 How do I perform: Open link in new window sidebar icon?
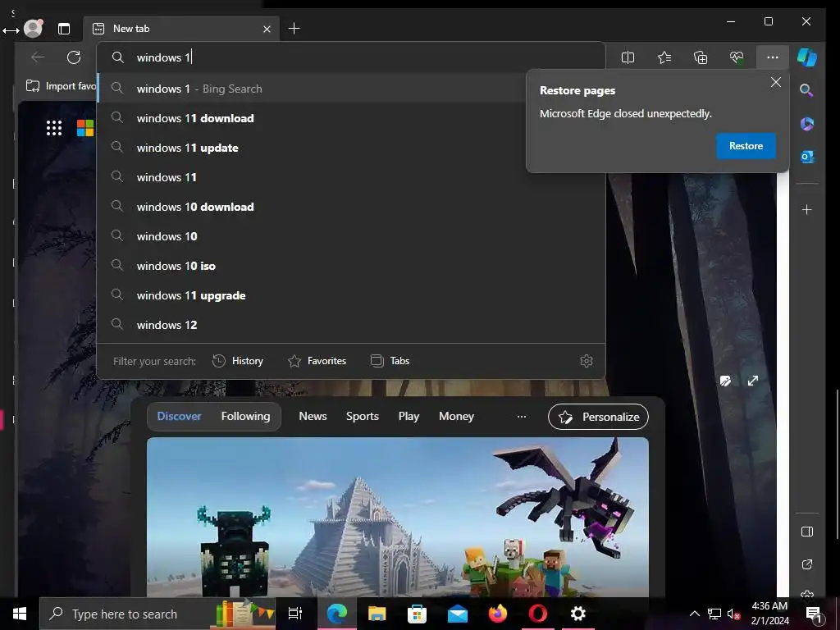(x=807, y=564)
